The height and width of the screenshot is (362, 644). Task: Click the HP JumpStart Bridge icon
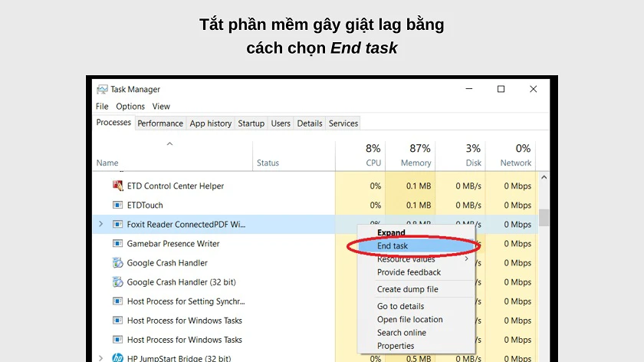(x=117, y=358)
